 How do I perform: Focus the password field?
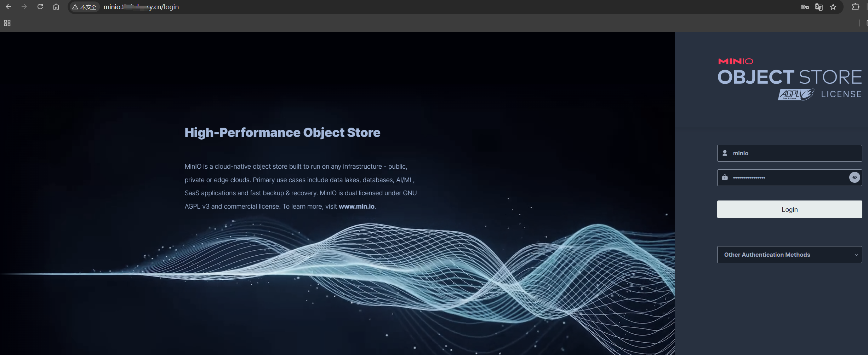(789, 177)
